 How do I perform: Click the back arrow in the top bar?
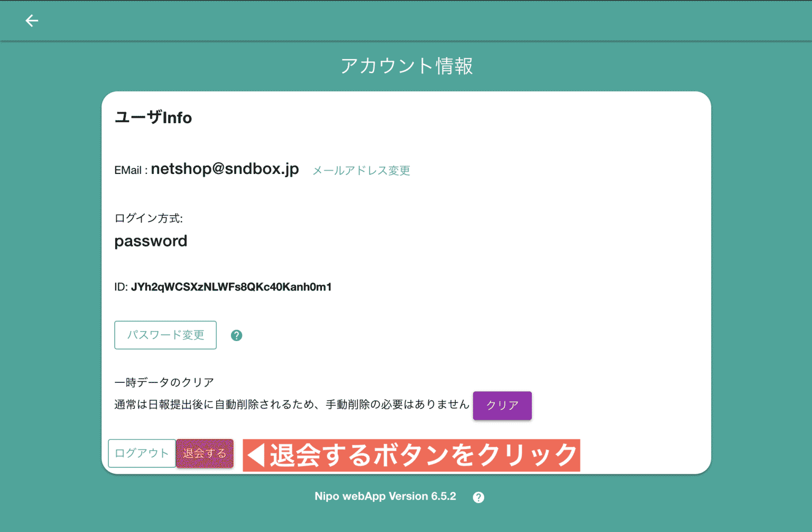click(32, 21)
